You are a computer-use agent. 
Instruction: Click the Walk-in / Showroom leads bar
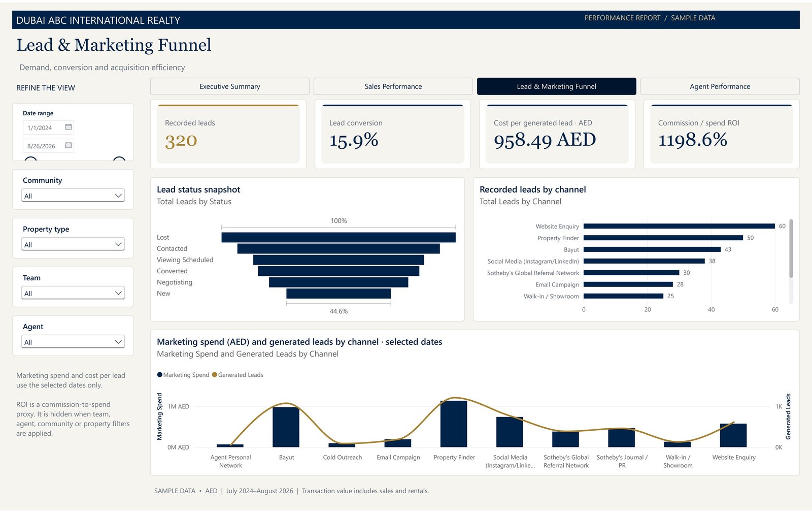623,296
